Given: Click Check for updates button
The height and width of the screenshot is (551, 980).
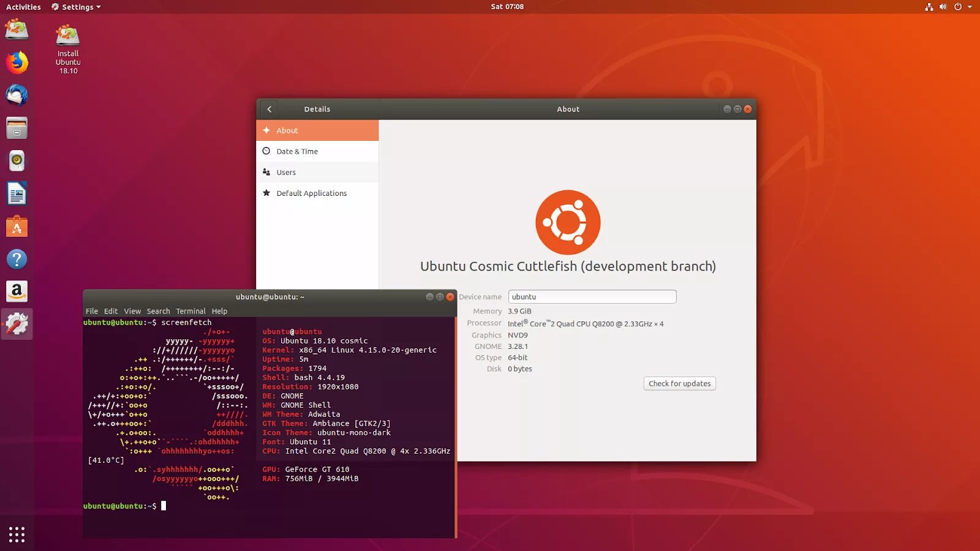Looking at the screenshot, I should pyautogui.click(x=679, y=383).
